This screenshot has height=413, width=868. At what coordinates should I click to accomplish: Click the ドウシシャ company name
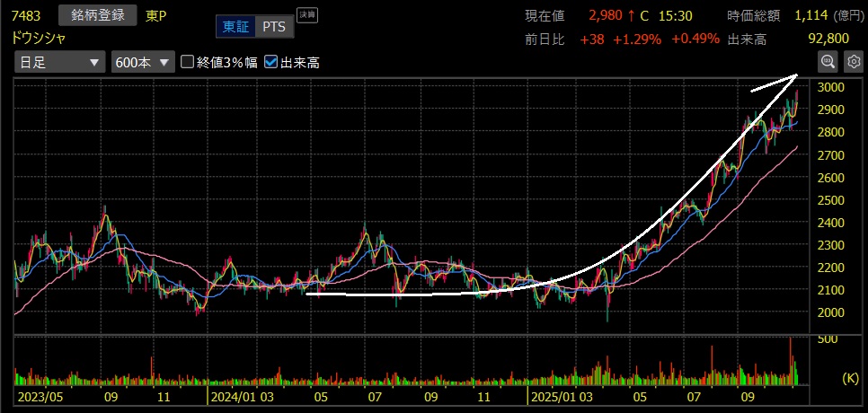click(39, 38)
